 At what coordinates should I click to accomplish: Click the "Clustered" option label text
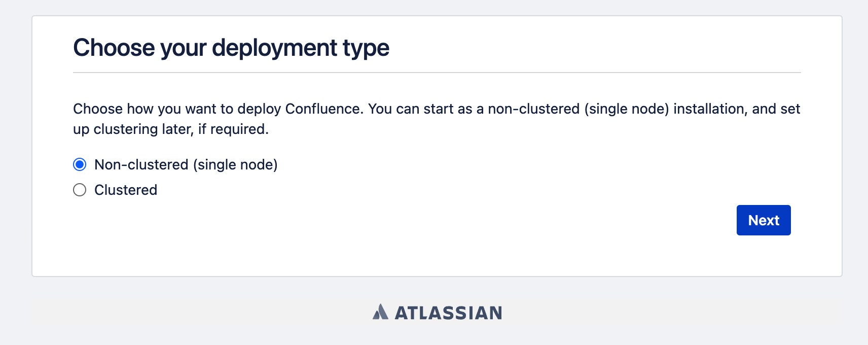coord(126,190)
